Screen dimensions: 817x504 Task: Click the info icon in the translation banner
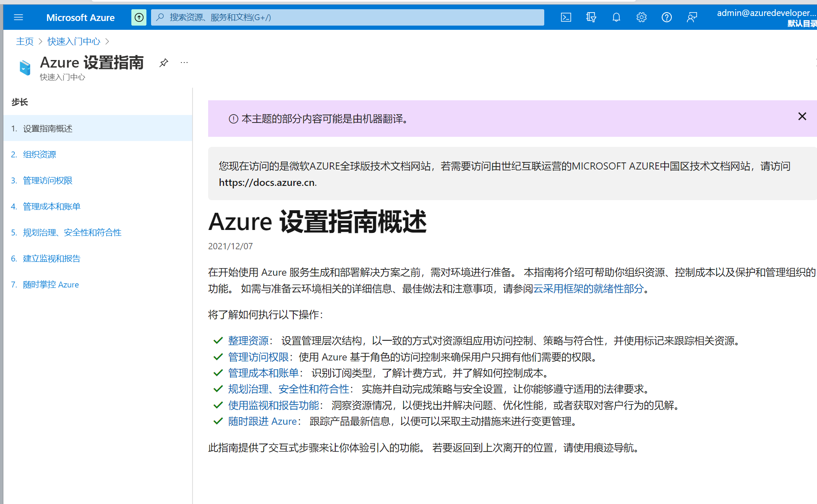(233, 119)
